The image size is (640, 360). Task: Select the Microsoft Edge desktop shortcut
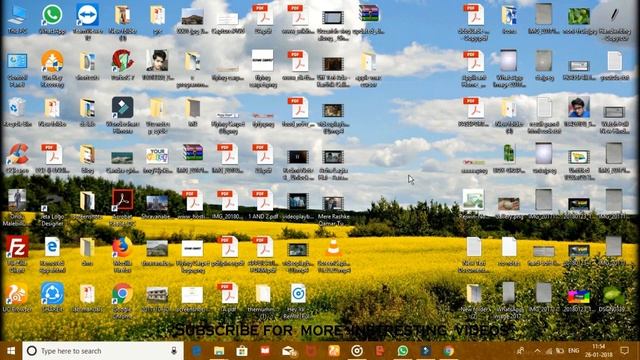coord(52,254)
